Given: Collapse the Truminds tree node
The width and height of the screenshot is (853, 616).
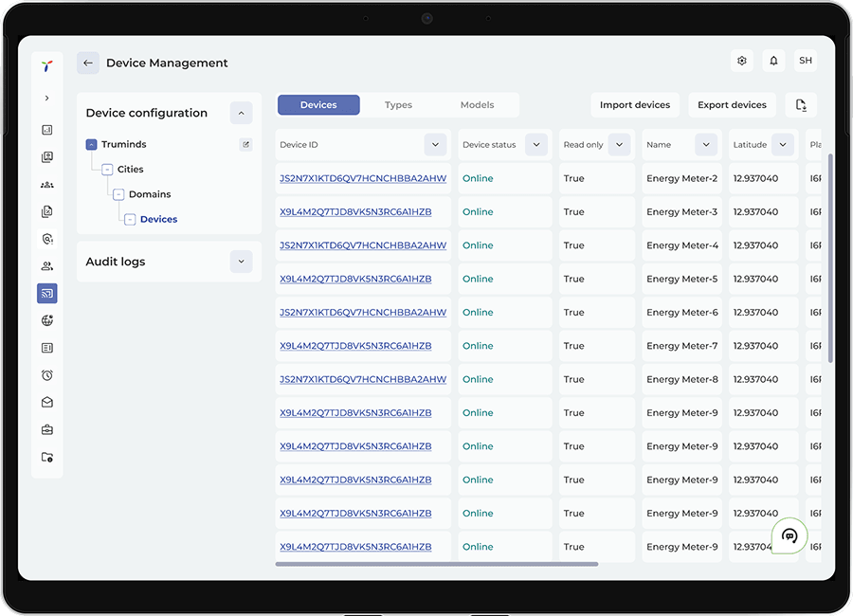Looking at the screenshot, I should point(91,145).
